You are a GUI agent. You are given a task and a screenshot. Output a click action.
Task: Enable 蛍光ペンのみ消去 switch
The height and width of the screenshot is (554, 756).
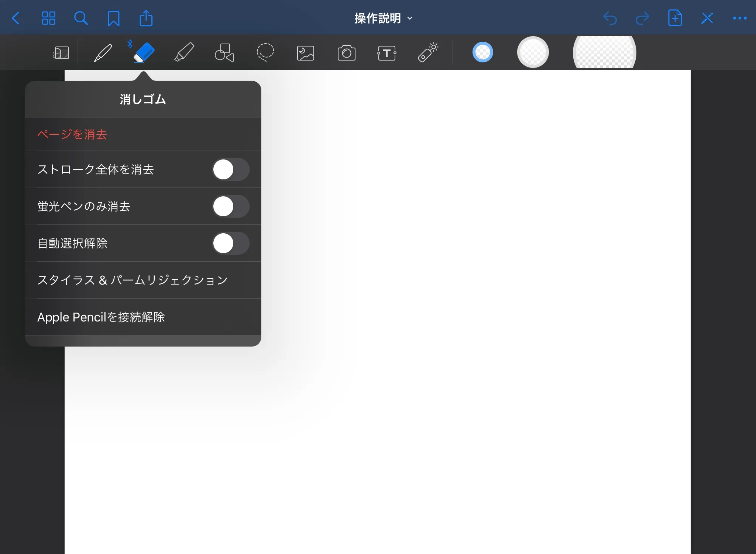(x=231, y=206)
